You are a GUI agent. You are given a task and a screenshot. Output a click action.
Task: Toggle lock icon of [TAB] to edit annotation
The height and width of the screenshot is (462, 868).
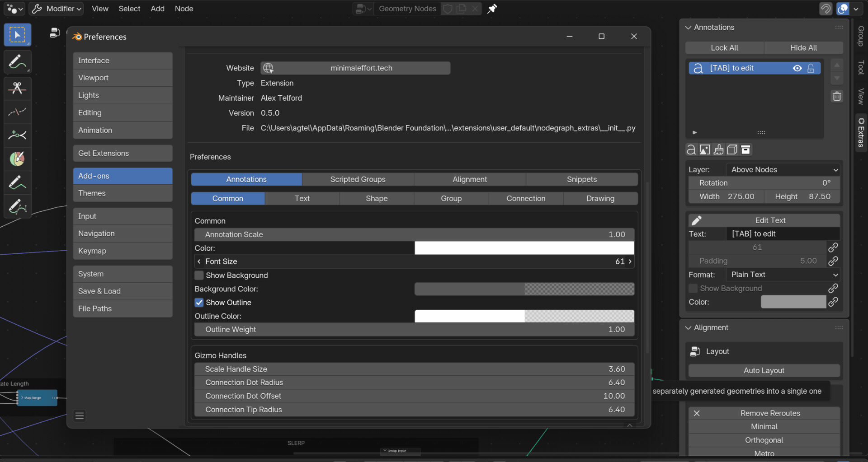tap(811, 68)
